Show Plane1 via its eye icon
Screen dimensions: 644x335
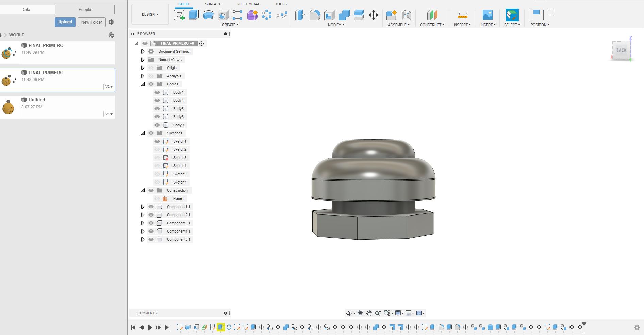coord(157,198)
